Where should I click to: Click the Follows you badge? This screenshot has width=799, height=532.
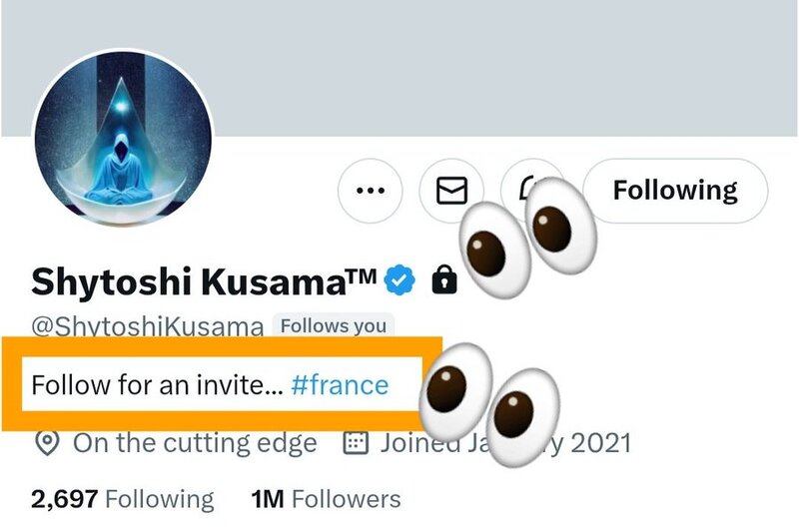[335, 326]
